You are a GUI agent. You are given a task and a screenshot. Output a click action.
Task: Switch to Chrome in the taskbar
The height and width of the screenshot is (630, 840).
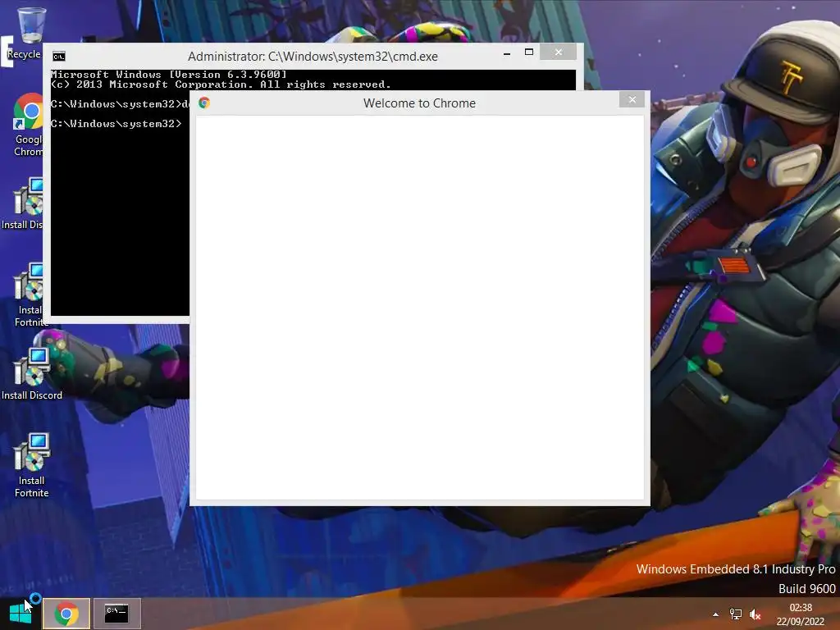point(66,614)
